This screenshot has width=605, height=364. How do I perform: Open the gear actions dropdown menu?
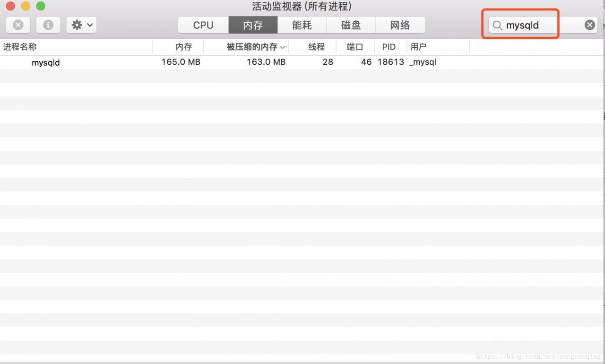point(81,25)
